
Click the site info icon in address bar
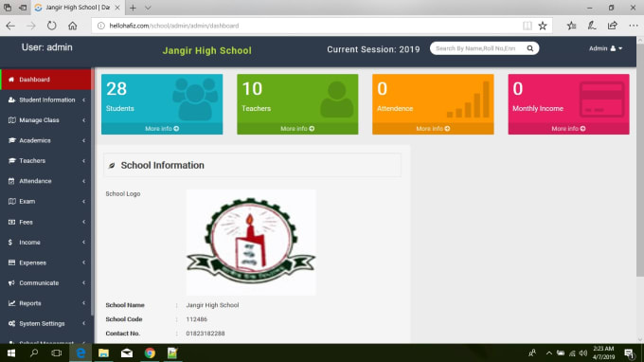click(x=100, y=26)
